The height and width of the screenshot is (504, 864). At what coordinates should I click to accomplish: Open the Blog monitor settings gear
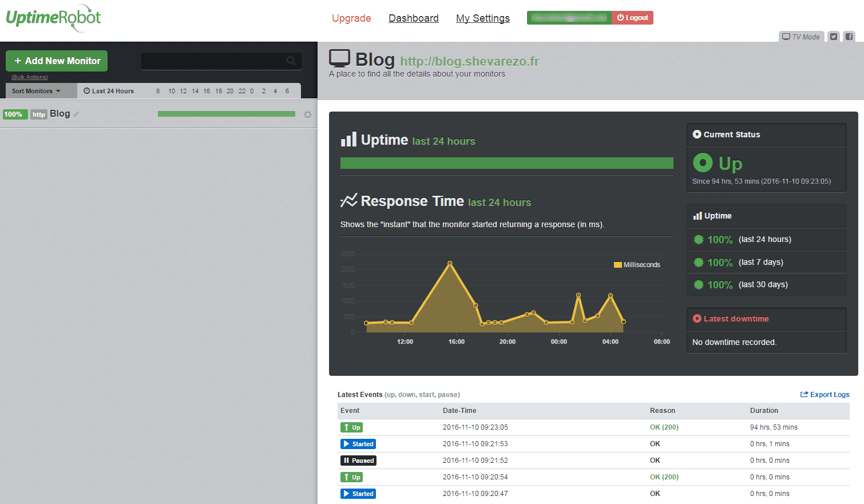[x=307, y=114]
